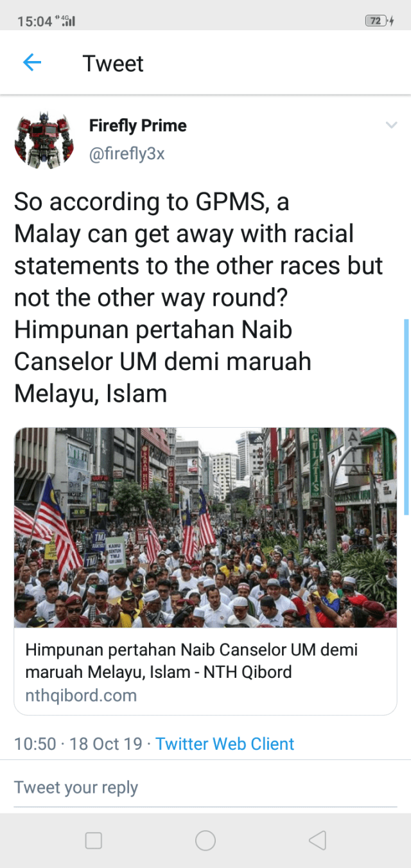Tap the tweet text about GPMS

click(199, 297)
